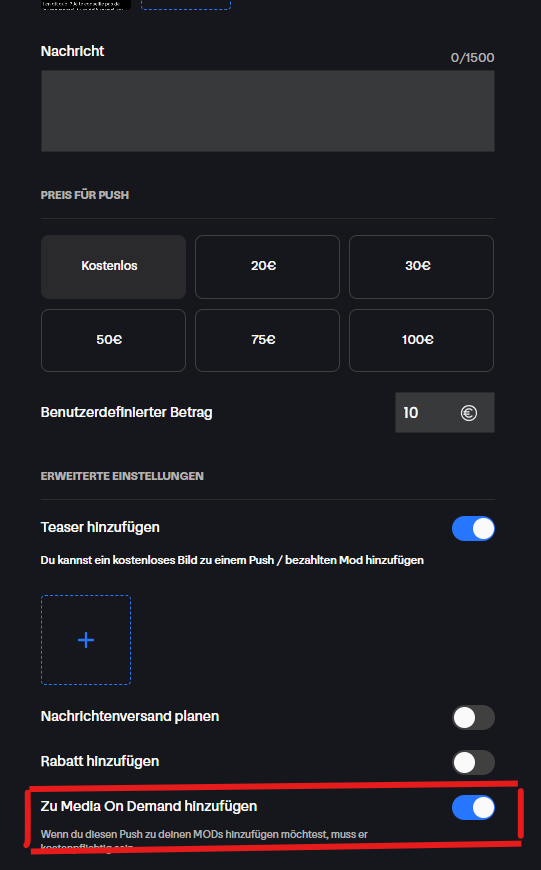Focus the Nachricht message text area
Image resolution: width=541 pixels, height=870 pixels.
tap(268, 111)
